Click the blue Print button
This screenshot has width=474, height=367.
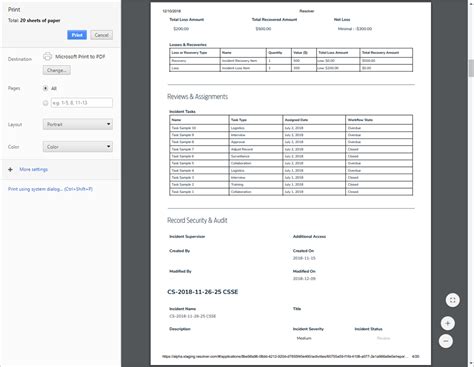pyautogui.click(x=77, y=35)
